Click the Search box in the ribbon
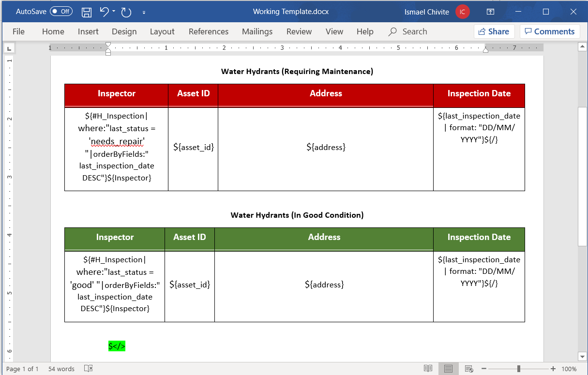Screen dimensions: 588x375 click(408, 31)
